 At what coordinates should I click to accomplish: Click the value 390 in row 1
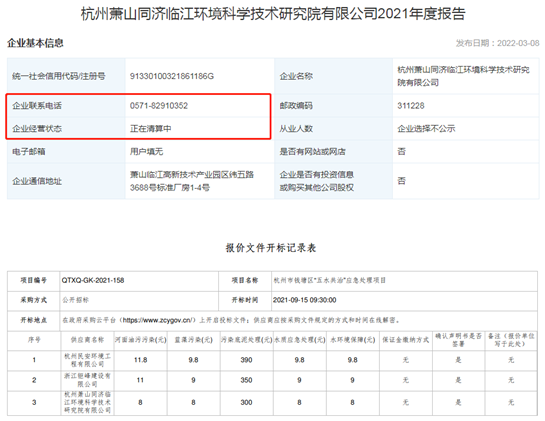pos(246,360)
